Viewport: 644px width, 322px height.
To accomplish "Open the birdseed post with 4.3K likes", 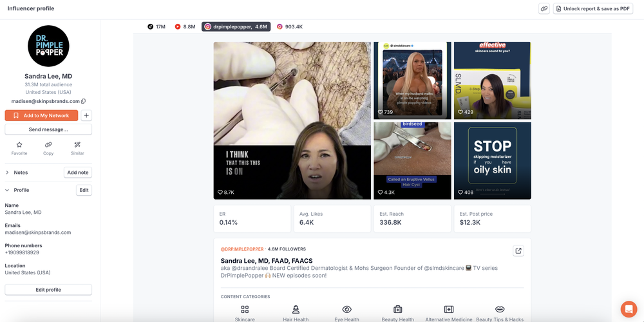I will [412, 160].
